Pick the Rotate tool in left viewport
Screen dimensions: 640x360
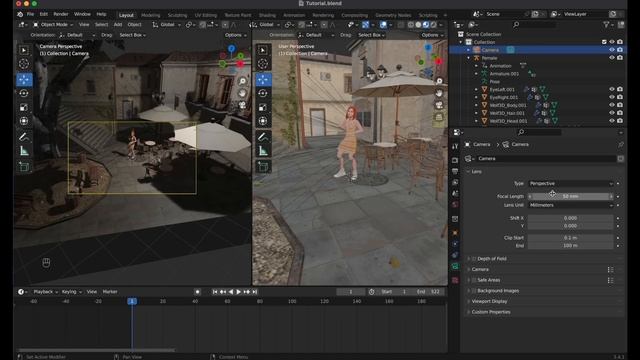[24, 93]
